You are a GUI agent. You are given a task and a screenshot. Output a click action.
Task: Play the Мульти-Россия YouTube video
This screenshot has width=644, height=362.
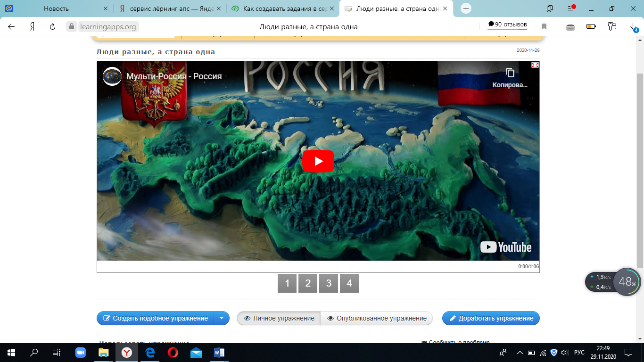click(x=318, y=161)
